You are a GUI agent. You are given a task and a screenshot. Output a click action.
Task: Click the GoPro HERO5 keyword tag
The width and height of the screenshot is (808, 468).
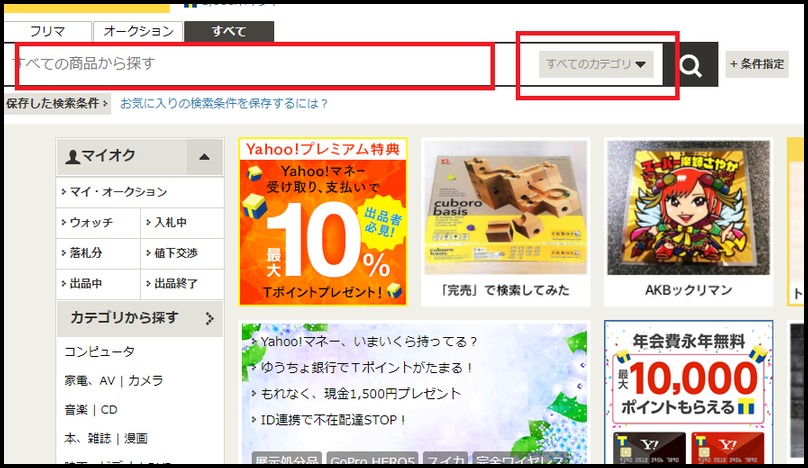tap(373, 459)
